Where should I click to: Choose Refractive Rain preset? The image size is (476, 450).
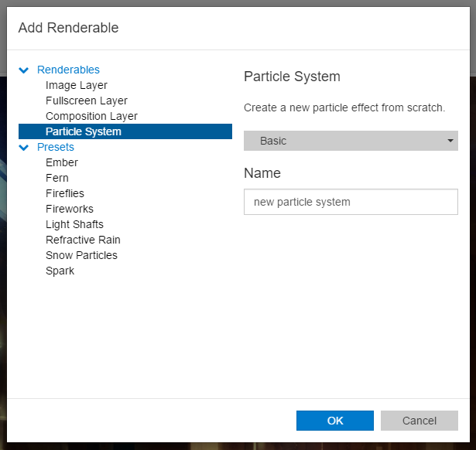coord(83,240)
